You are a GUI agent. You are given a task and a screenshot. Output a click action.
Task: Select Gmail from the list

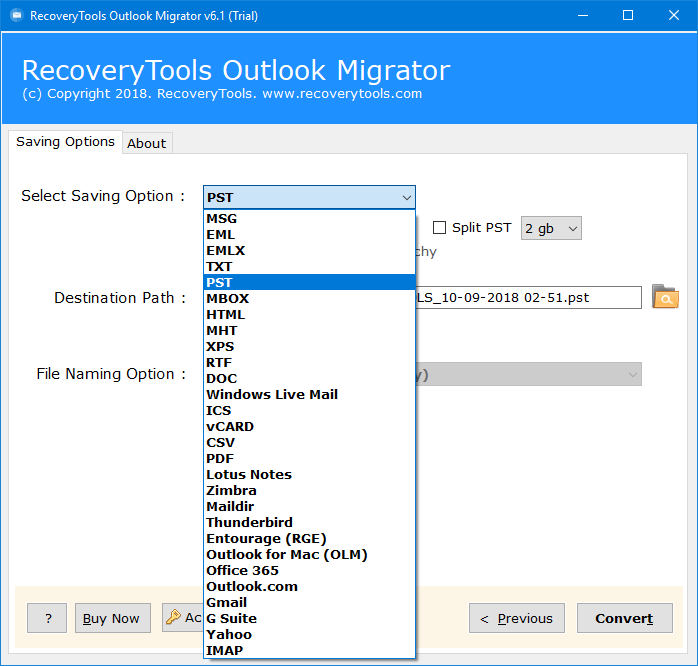pos(309,603)
